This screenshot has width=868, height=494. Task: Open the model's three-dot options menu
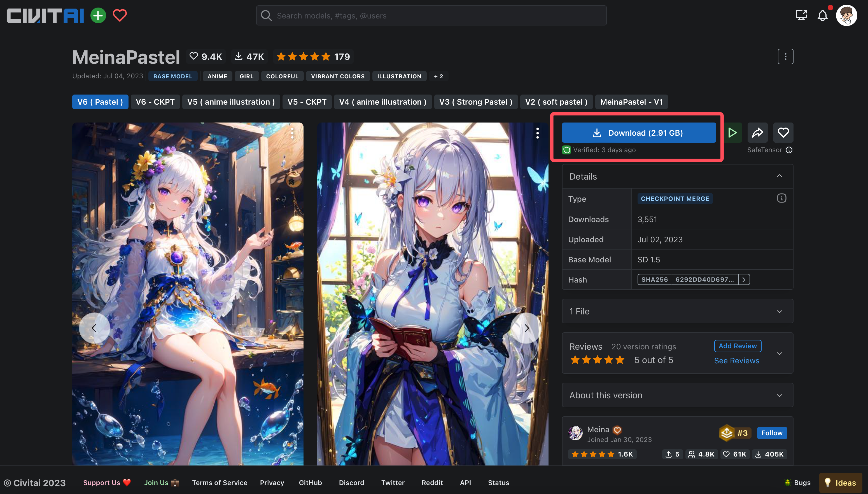click(785, 57)
